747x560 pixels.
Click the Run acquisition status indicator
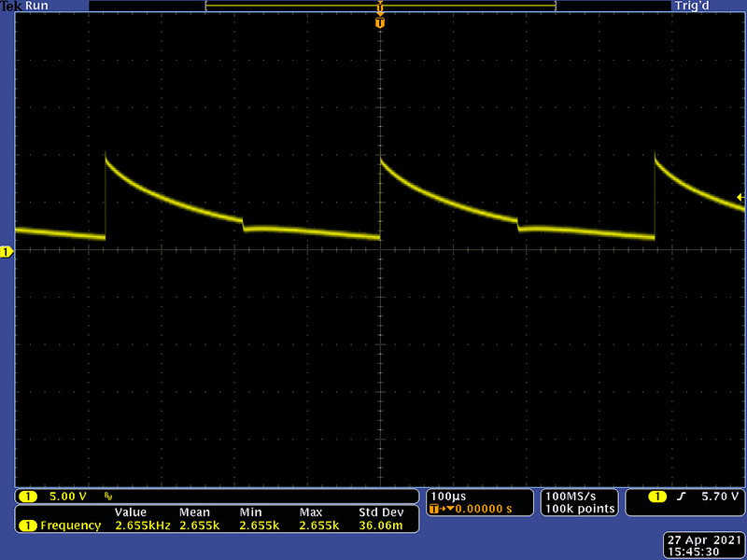pyautogui.click(x=37, y=6)
